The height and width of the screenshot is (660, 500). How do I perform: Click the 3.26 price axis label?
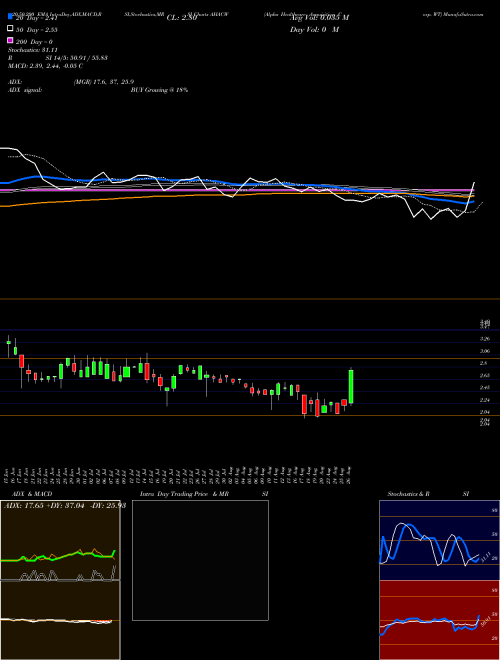click(485, 339)
